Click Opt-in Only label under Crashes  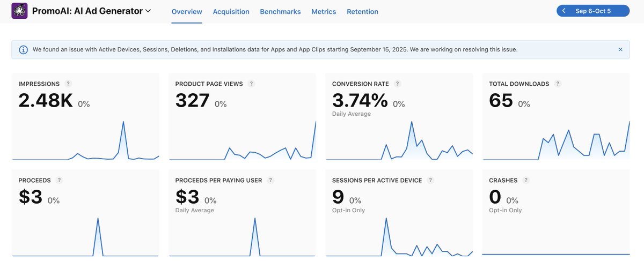point(506,210)
